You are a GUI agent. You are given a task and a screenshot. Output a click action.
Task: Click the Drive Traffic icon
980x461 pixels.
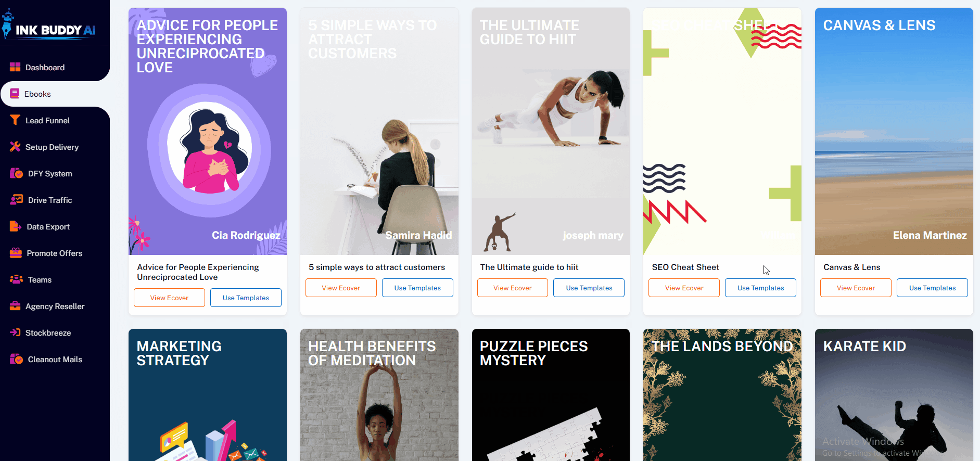click(x=16, y=200)
